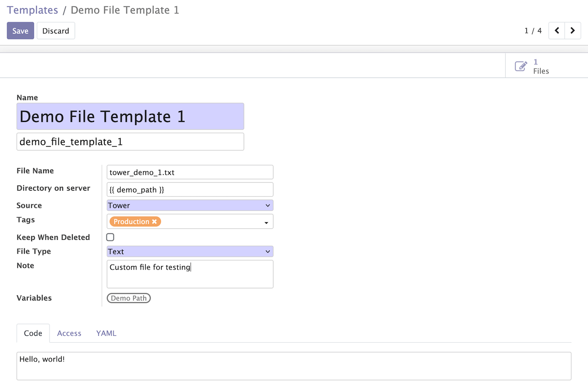Viewport: 588px width, 390px height.
Task: Click the Hello, world! code editor area
Action: 293,365
